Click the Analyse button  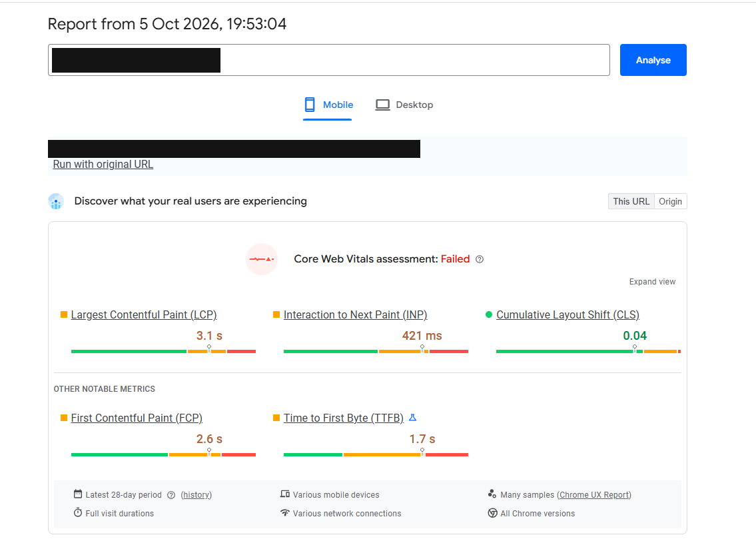[x=653, y=60]
